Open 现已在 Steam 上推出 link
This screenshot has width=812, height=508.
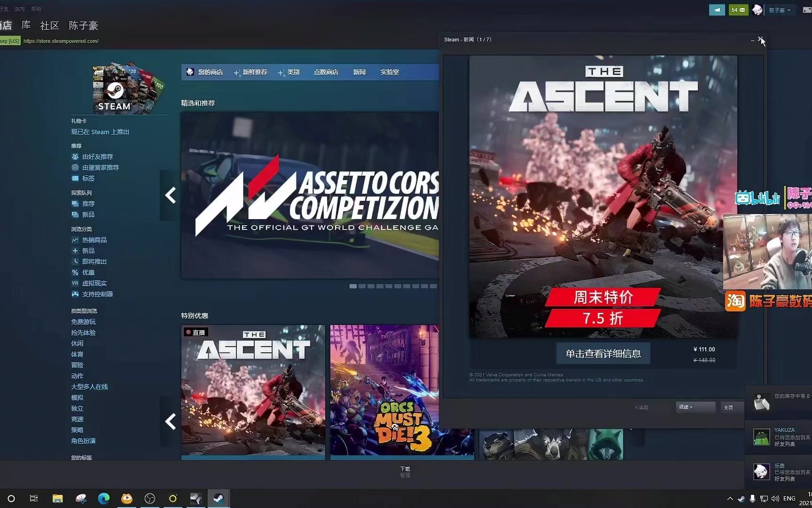point(100,132)
